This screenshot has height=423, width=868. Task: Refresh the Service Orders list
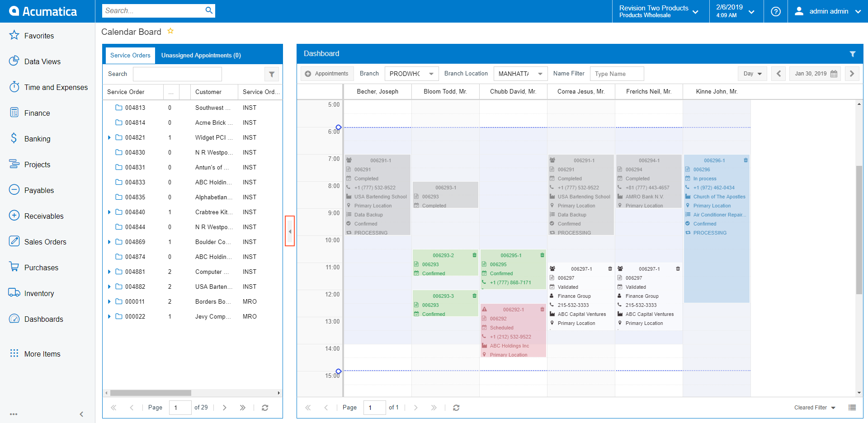point(265,408)
